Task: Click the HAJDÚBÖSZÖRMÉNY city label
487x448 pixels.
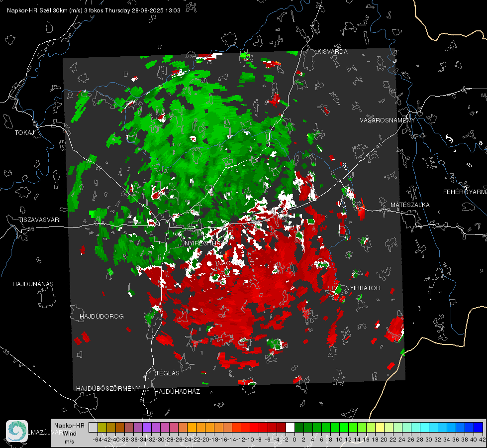Action: [108, 388]
